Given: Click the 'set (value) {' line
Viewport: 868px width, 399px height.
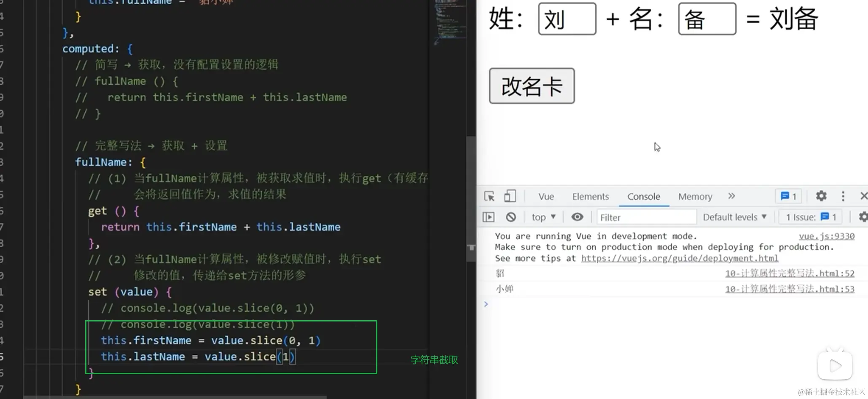Looking at the screenshot, I should (x=130, y=292).
